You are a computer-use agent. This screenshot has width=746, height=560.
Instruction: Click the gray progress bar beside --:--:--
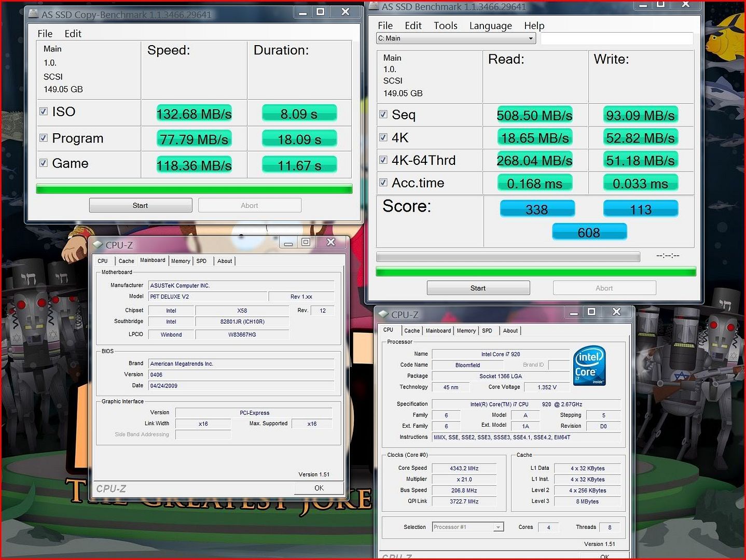tap(508, 257)
